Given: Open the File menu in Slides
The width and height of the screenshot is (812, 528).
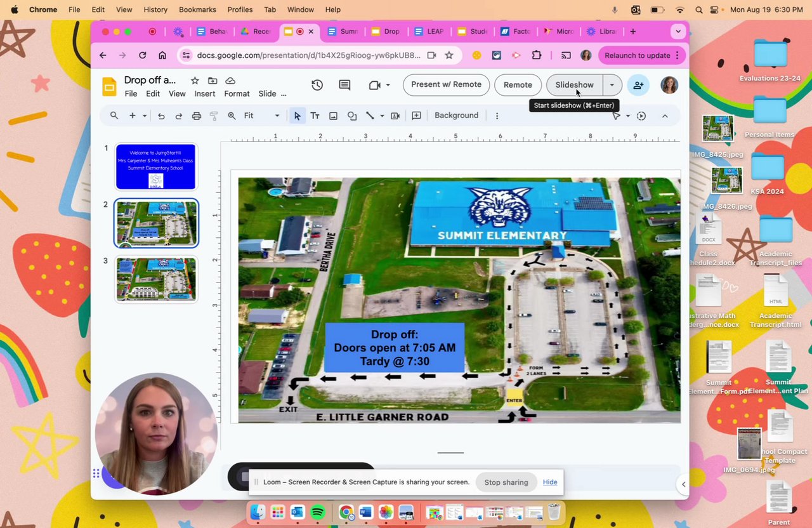Looking at the screenshot, I should (131, 94).
